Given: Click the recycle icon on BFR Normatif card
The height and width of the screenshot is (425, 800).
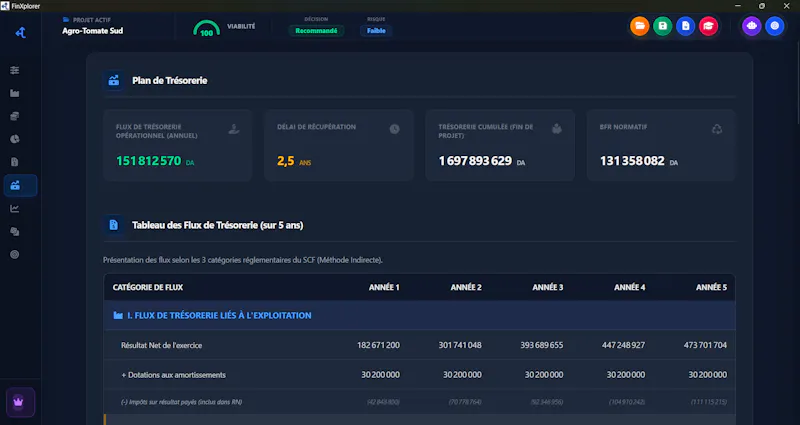Looking at the screenshot, I should (x=717, y=129).
